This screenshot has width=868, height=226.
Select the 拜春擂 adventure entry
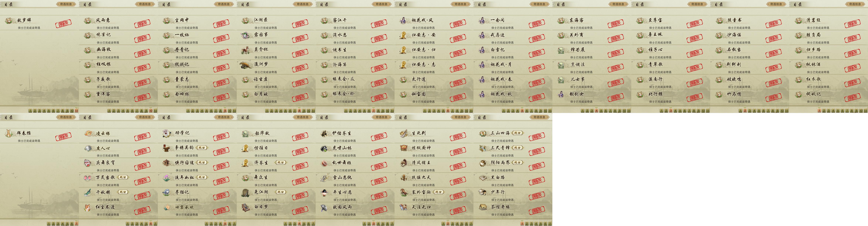click(39, 136)
